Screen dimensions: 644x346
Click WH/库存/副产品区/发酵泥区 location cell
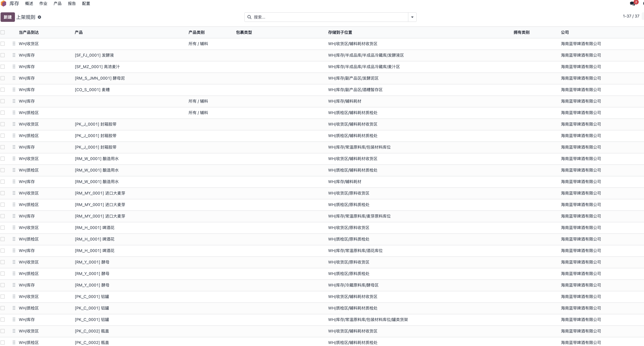point(353,78)
